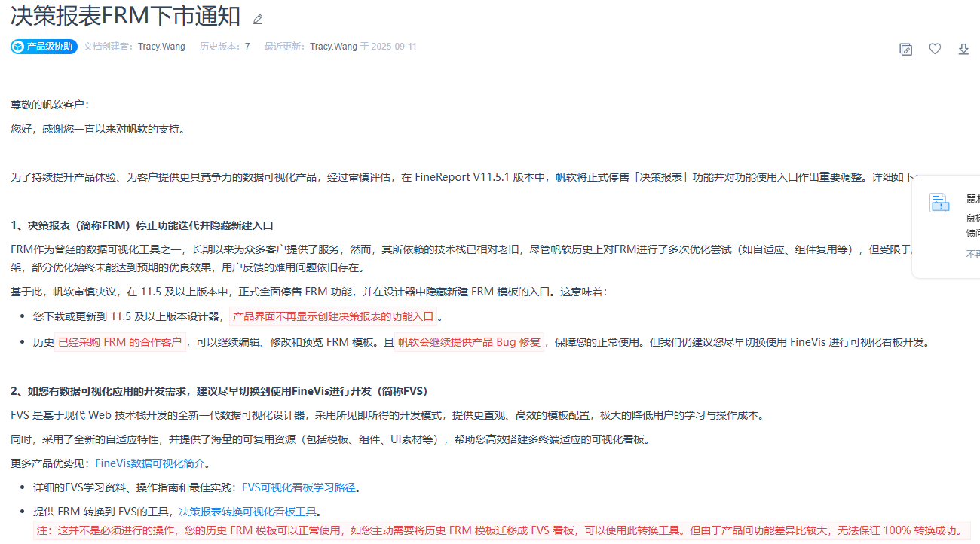Viewport: 980px width, 544px height.
Task: Click the heading 1、决策报表（简称FRM）停止功能迭代并隐藏新建入口
Action: click(142, 225)
